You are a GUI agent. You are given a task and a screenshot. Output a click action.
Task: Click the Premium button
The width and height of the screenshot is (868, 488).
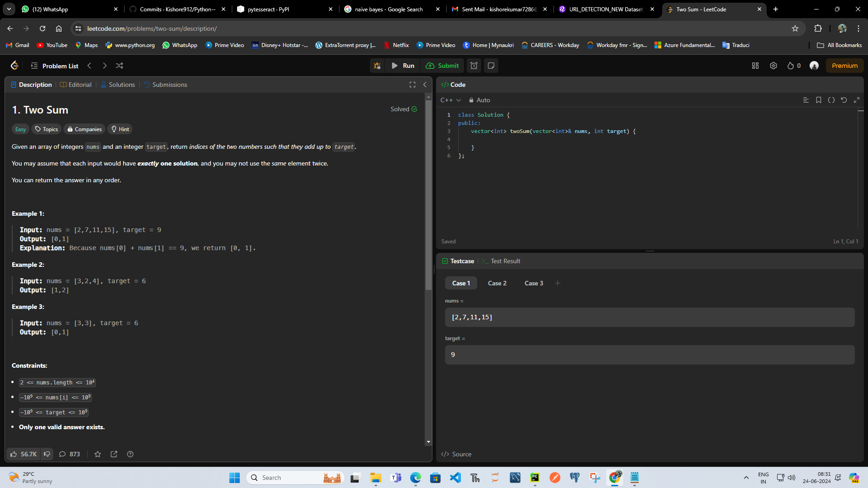844,66
